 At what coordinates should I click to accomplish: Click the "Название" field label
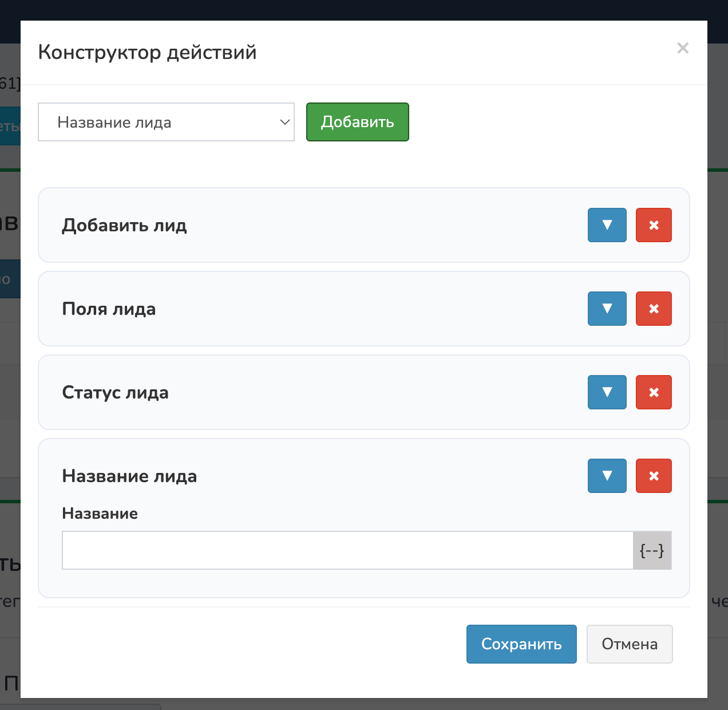(100, 514)
